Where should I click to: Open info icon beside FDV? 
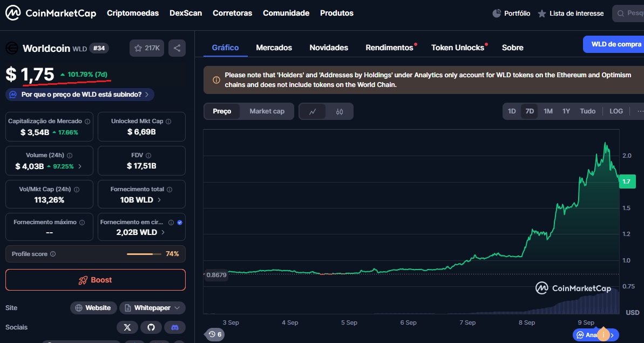click(148, 155)
